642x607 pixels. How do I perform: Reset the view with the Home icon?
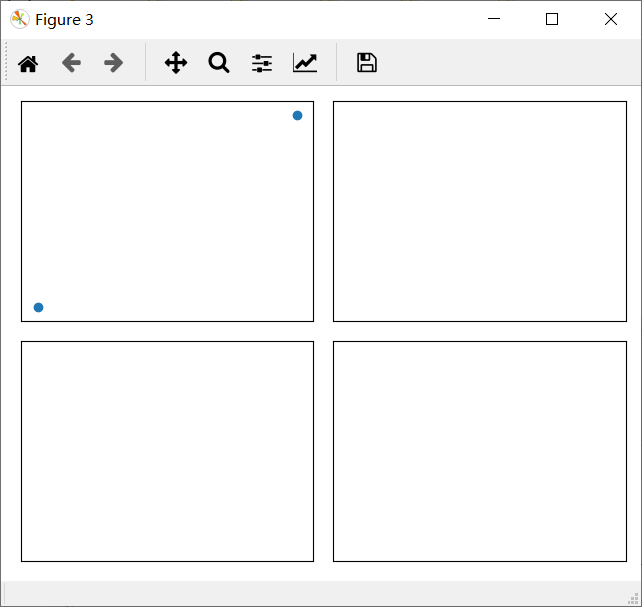[x=28, y=63]
